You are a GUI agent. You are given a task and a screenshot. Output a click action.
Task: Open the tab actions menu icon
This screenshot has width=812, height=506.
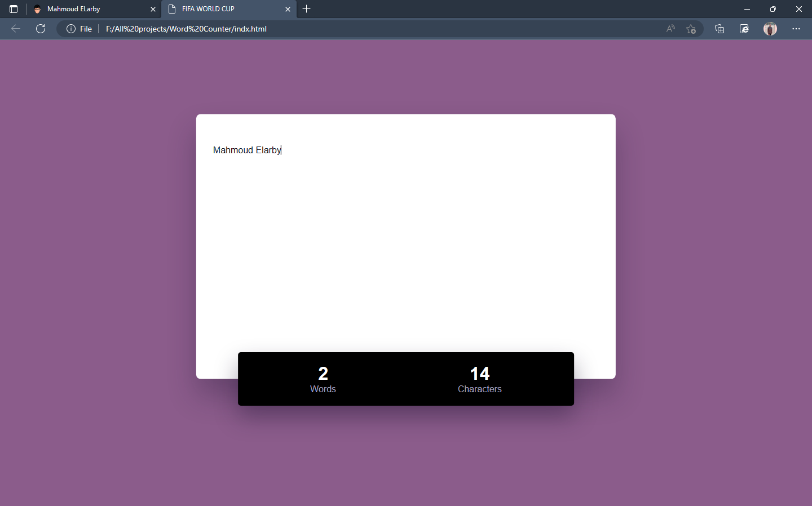click(x=14, y=9)
